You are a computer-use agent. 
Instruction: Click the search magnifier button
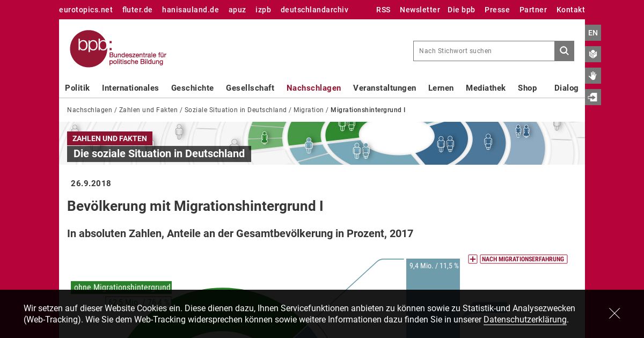point(564,51)
